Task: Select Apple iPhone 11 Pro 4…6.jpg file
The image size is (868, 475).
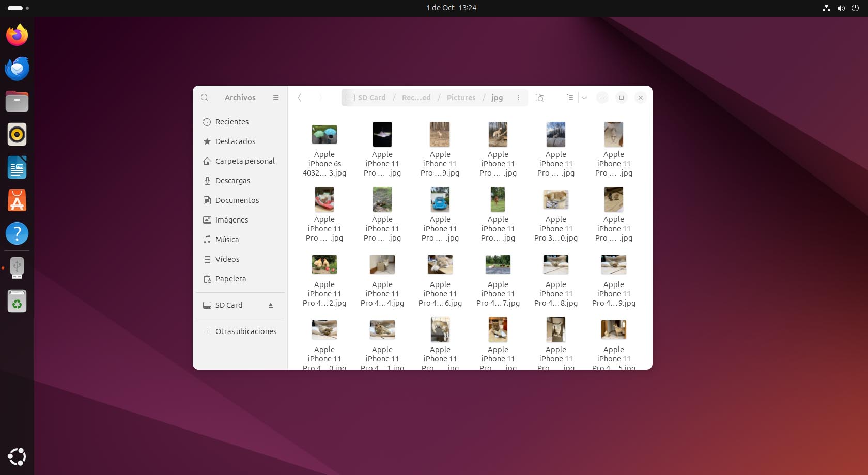Action: (440, 280)
